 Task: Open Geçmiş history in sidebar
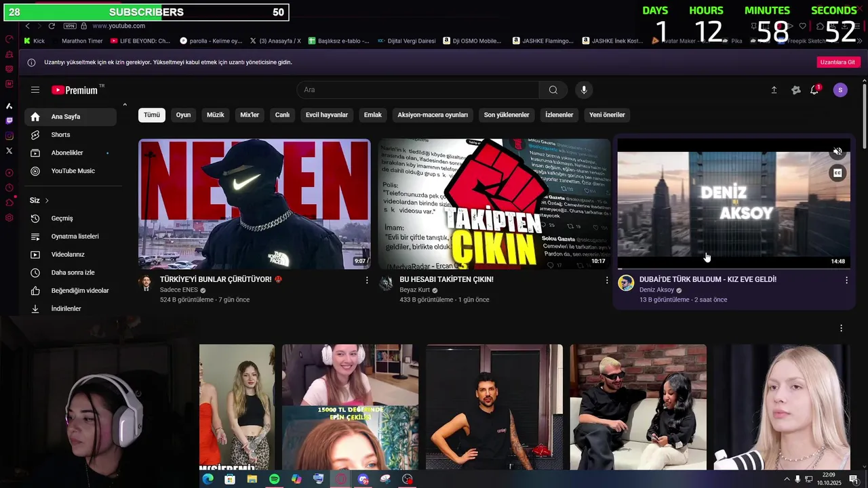click(x=71, y=218)
